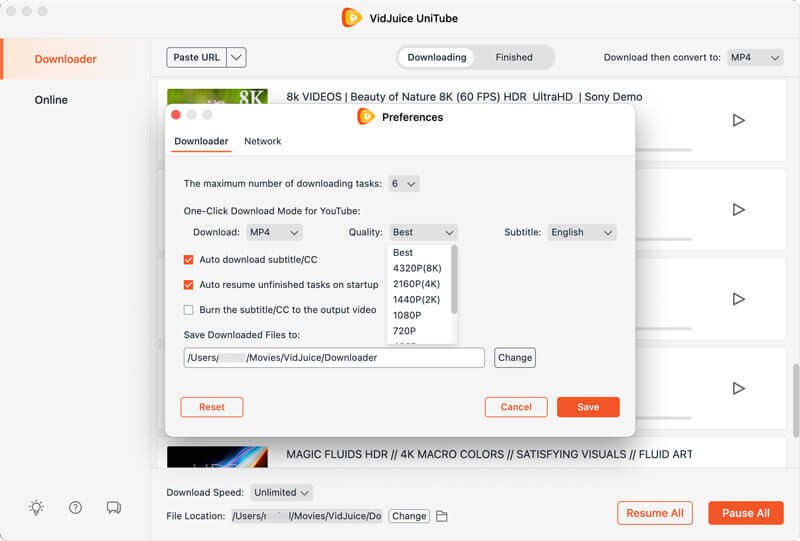Image resolution: width=800 pixels, height=541 pixels.
Task: Resume the 8k VIDEOS Beauty of Nature download
Action: [x=738, y=120]
